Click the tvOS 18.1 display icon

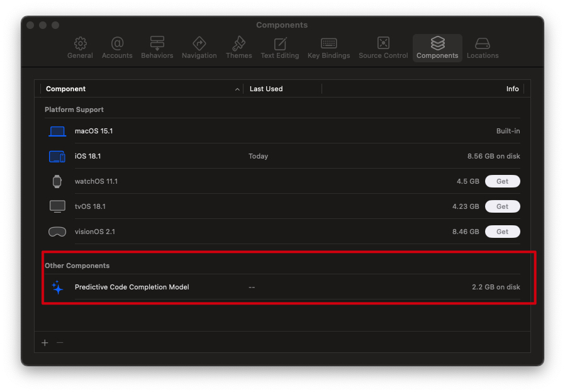(x=57, y=206)
